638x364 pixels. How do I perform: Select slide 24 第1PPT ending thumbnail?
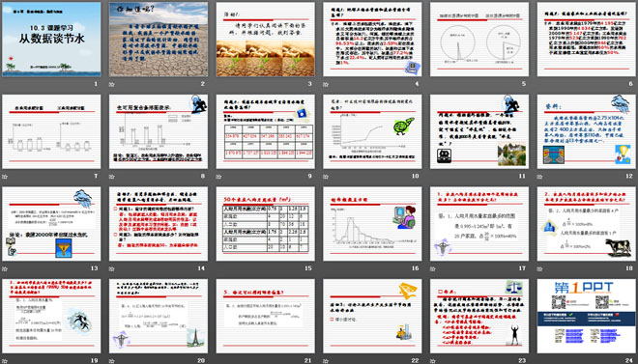(587, 316)
